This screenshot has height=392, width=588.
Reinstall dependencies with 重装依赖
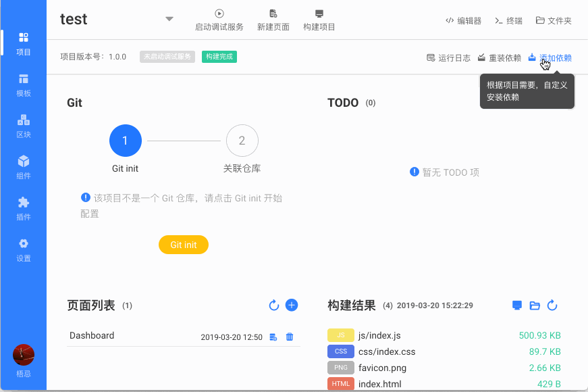point(499,58)
